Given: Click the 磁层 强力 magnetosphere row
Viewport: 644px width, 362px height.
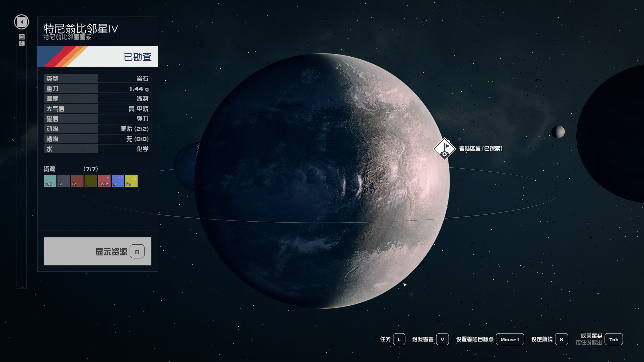Looking at the screenshot, I should pos(98,119).
